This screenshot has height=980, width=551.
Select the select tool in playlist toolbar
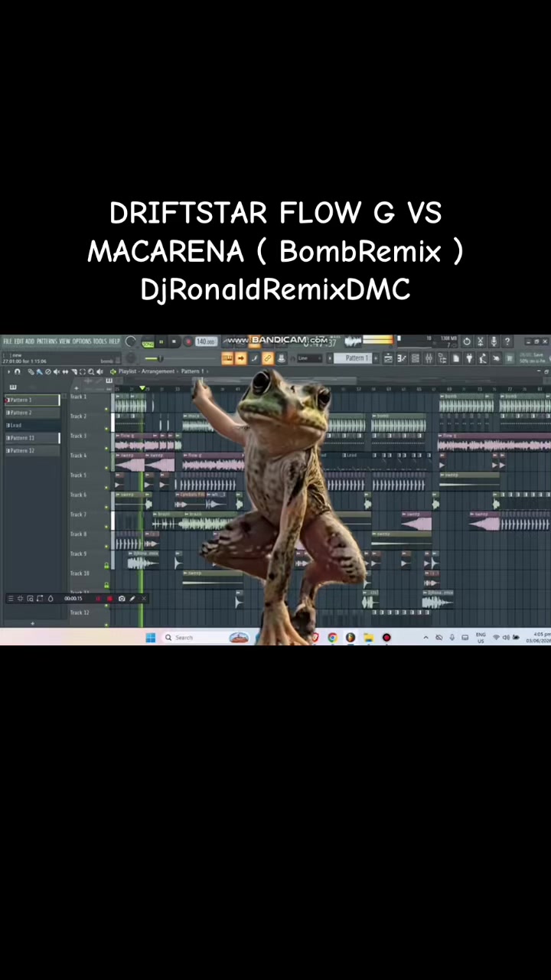pos(82,371)
